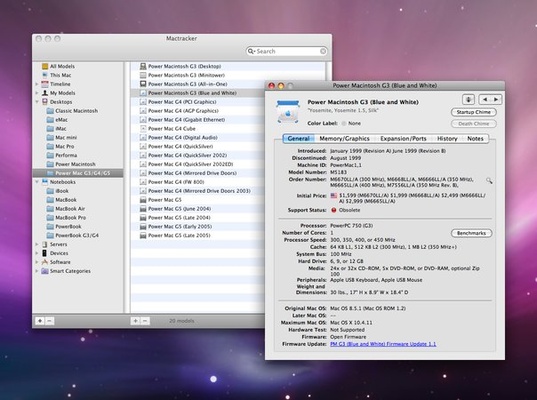
Task: Click the Desktops category icon
Action: coord(45,102)
